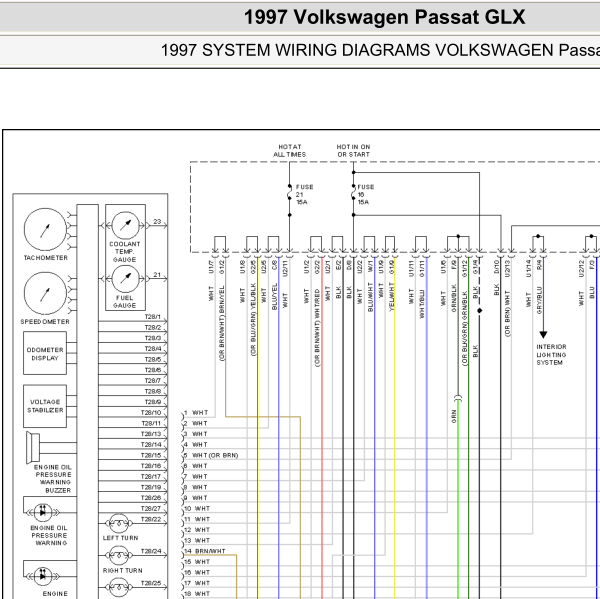This screenshot has width=600, height=599.
Task: Click fuse box pin label C/8
Action: coord(274,264)
